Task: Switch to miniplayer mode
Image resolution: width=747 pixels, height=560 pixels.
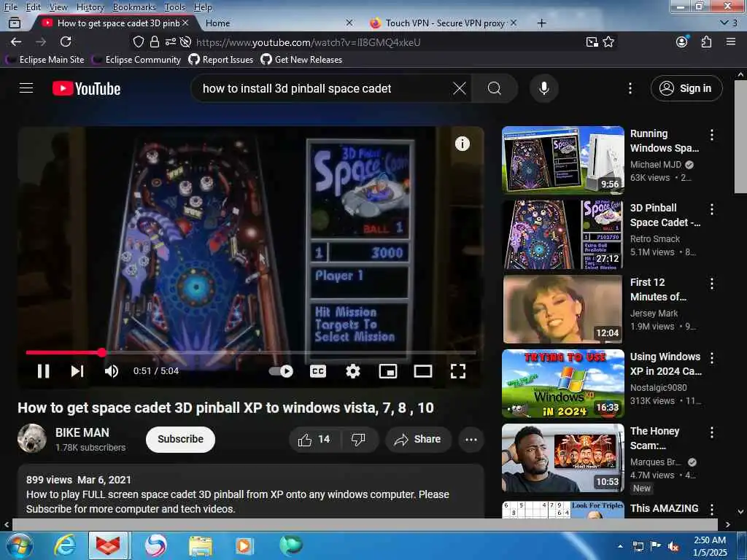Action: 388,371
